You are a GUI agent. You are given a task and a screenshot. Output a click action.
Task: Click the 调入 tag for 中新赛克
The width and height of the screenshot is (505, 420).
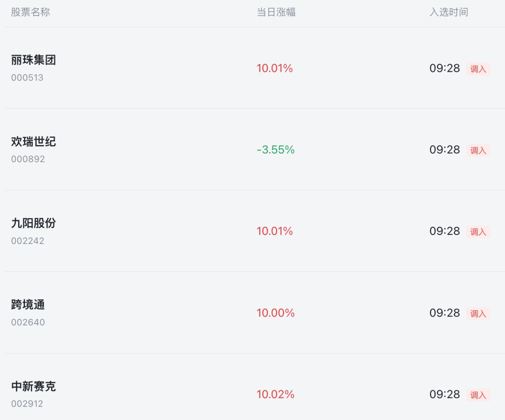tap(478, 395)
